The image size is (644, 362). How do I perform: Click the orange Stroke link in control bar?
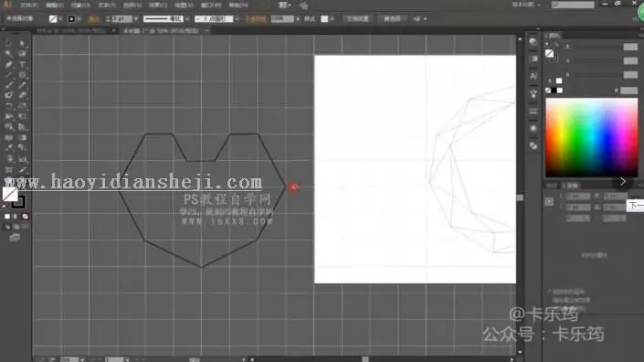pyautogui.click(x=94, y=19)
